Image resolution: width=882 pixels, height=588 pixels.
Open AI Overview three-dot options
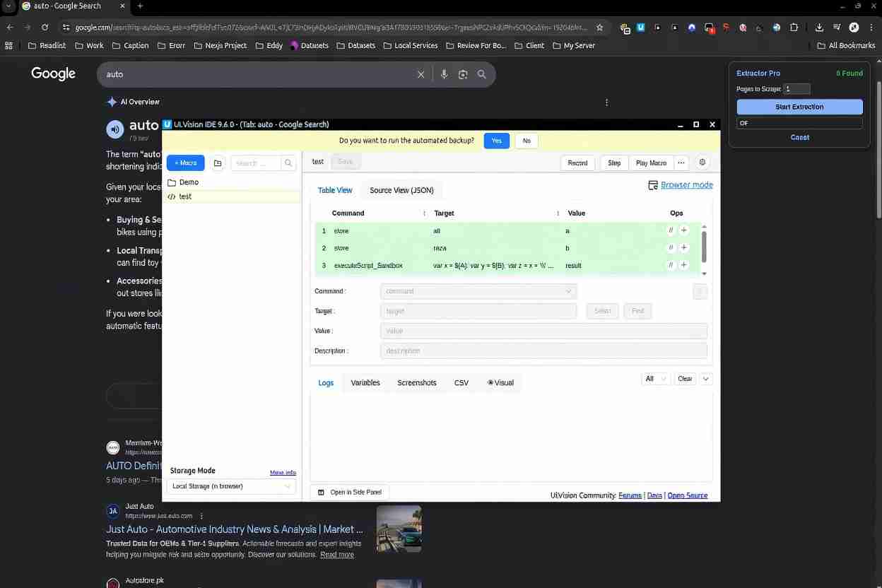point(606,102)
